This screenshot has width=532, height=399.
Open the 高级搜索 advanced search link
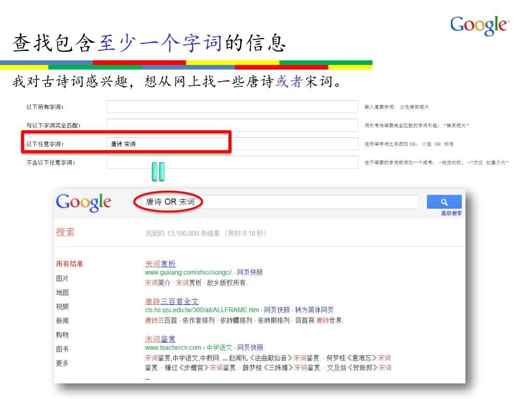pos(451,213)
